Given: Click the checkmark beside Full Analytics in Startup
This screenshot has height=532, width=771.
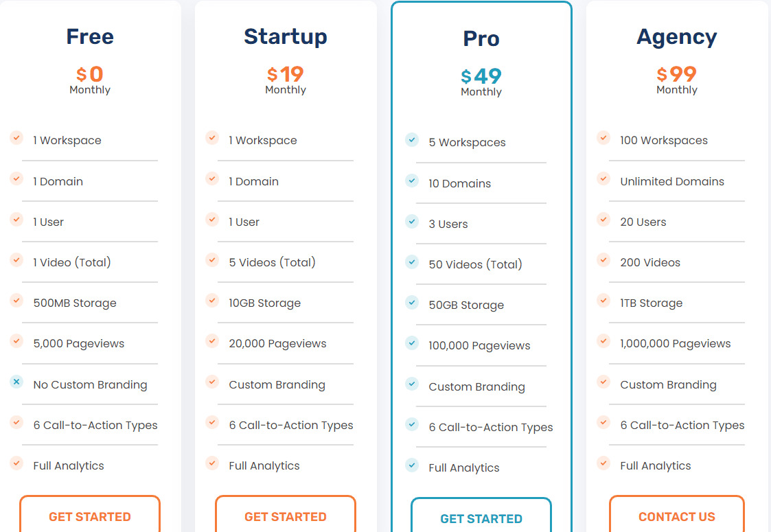Looking at the screenshot, I should coord(211,463).
